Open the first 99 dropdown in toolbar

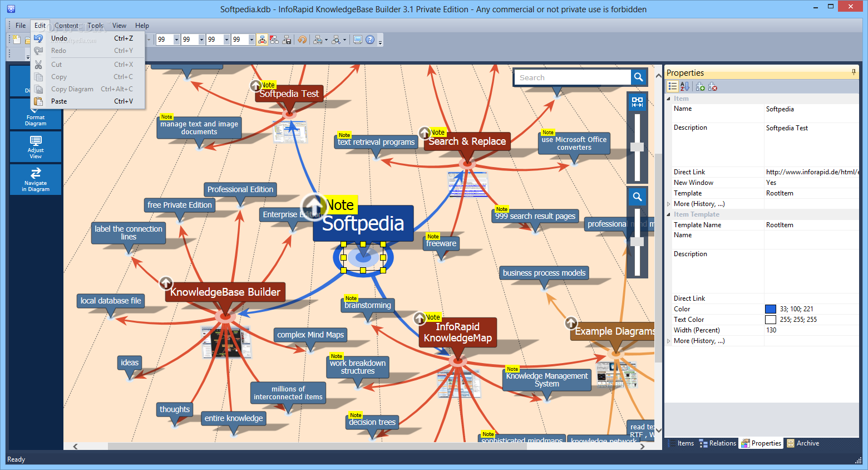(x=176, y=40)
